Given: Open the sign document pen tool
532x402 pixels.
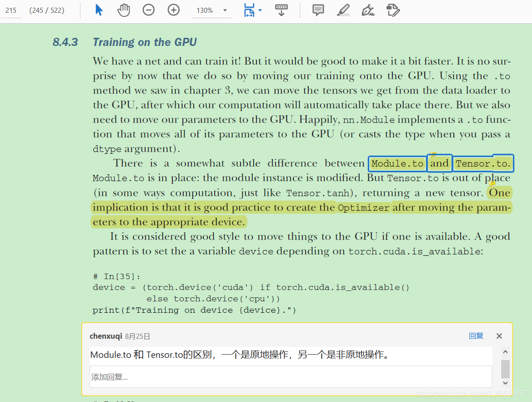Looking at the screenshot, I should (x=368, y=10).
